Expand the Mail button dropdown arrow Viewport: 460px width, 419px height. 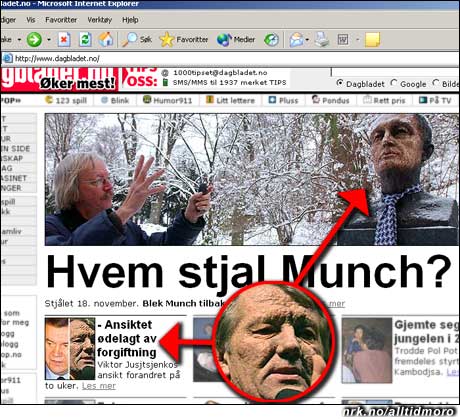[x=307, y=40]
